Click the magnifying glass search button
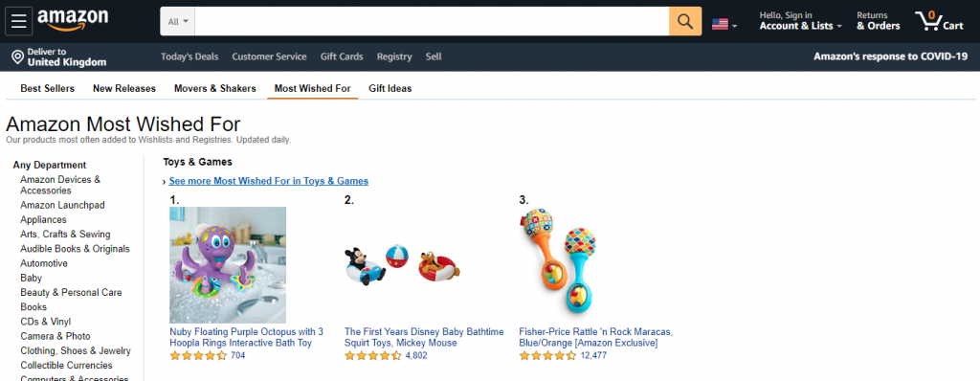980x381 pixels. coord(685,21)
